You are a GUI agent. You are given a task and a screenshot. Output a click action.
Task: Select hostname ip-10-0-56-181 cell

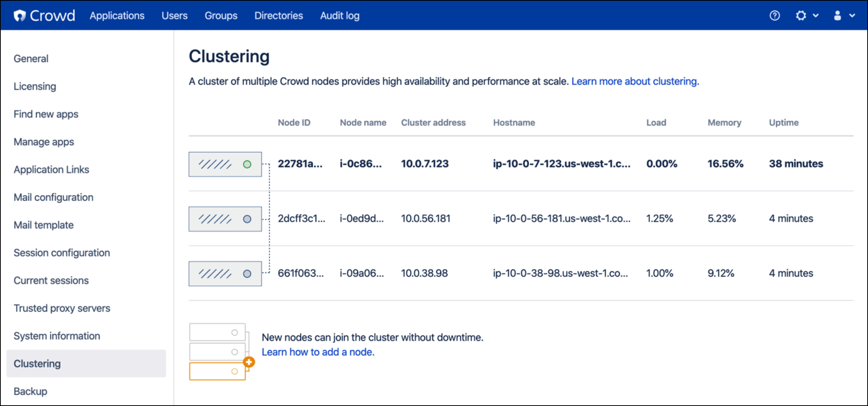[561, 219]
